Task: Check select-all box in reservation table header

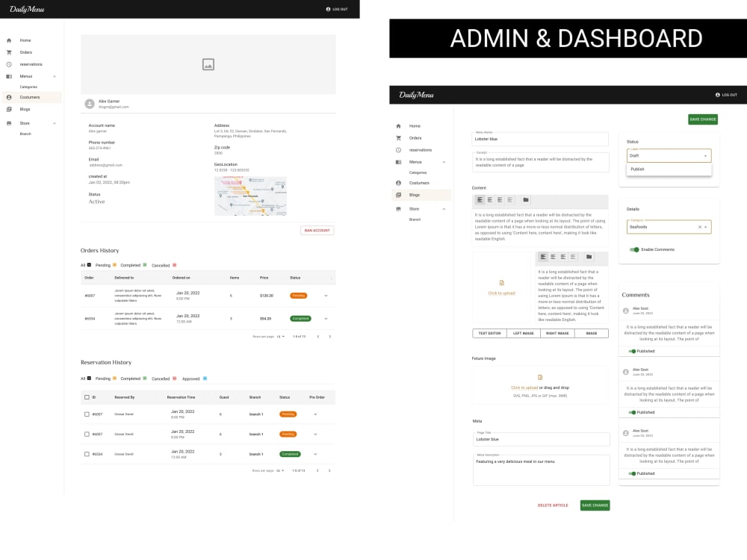Action: click(87, 397)
